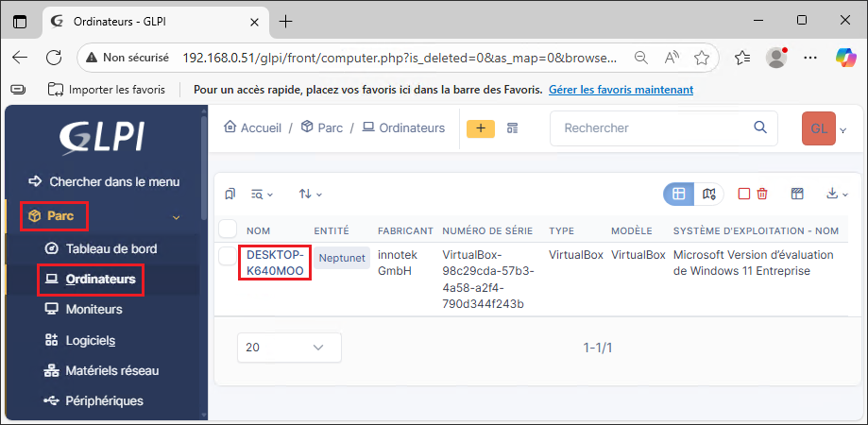Click the browser refresh button
The height and width of the screenshot is (425, 868).
click(x=54, y=58)
